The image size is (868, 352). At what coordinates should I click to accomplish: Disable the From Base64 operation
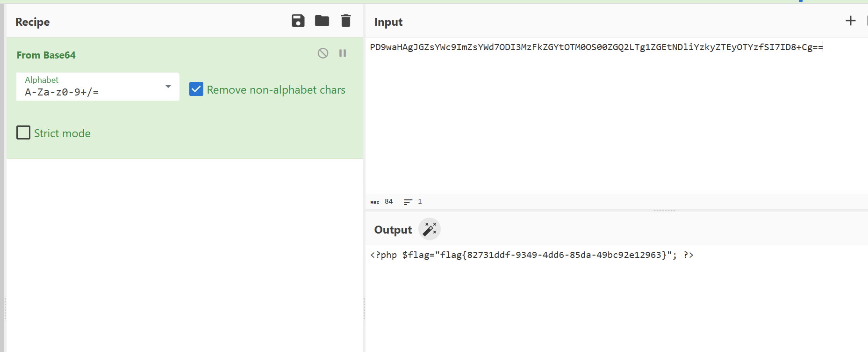tap(323, 53)
